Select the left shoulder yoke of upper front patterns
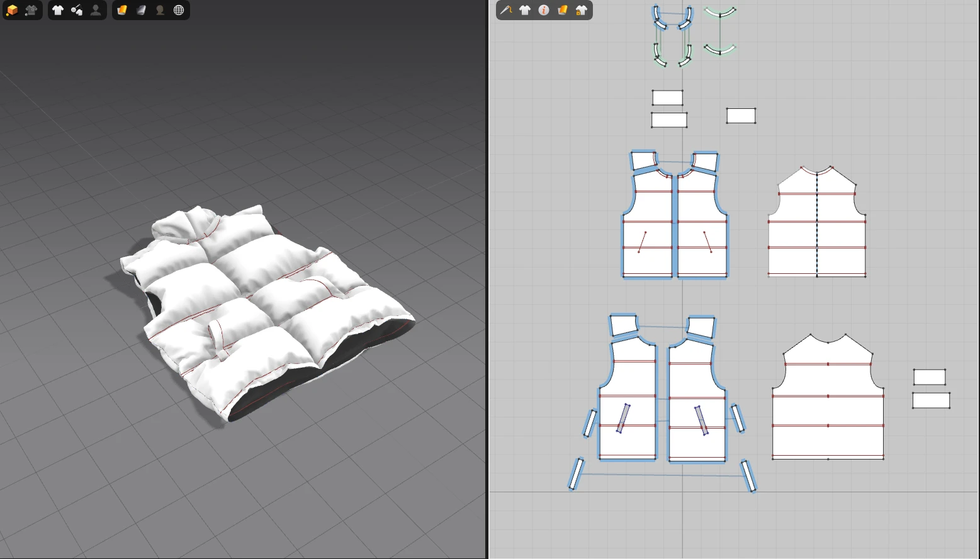The image size is (980, 559). click(643, 161)
